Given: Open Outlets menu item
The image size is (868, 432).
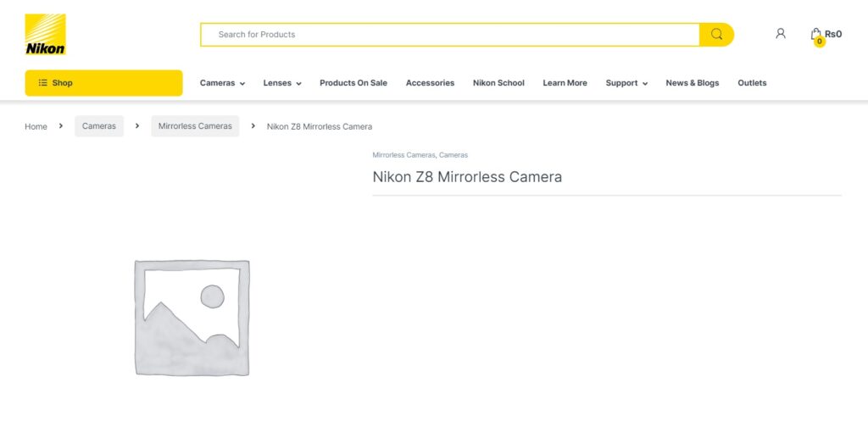Looking at the screenshot, I should 752,83.
